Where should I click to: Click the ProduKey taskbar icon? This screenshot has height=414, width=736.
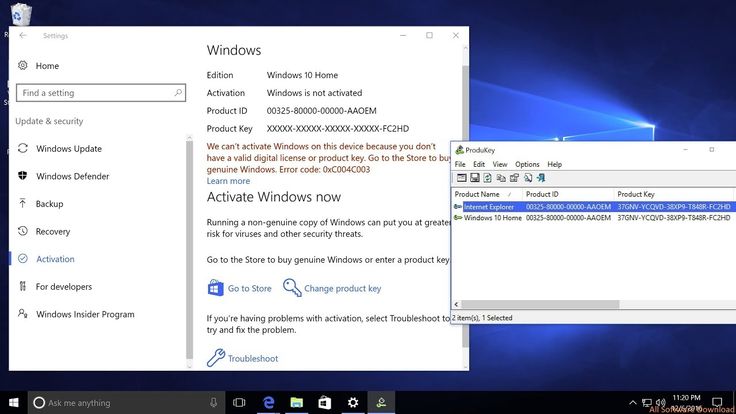381,402
